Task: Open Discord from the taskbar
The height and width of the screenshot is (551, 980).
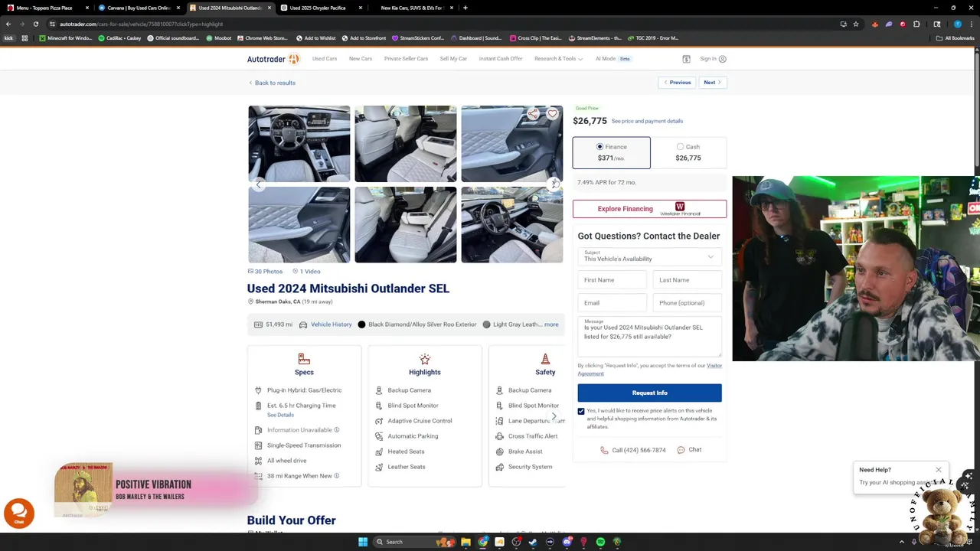Action: click(567, 542)
